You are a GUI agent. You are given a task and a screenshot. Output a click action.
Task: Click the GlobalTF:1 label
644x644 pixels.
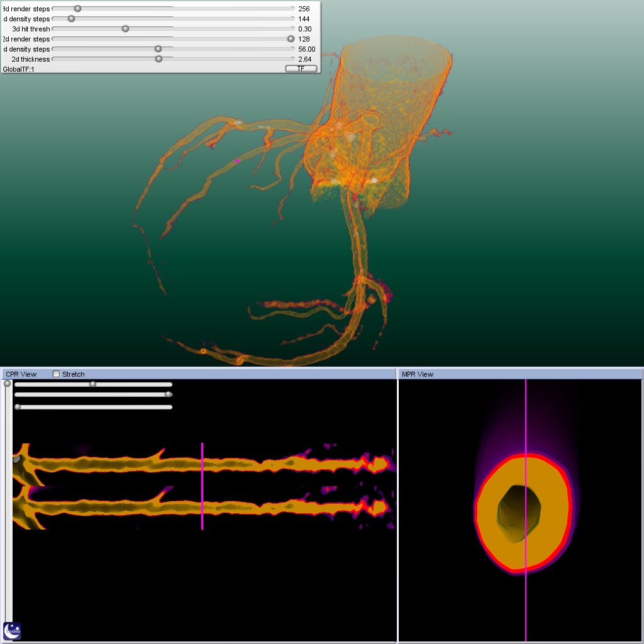click(x=19, y=69)
